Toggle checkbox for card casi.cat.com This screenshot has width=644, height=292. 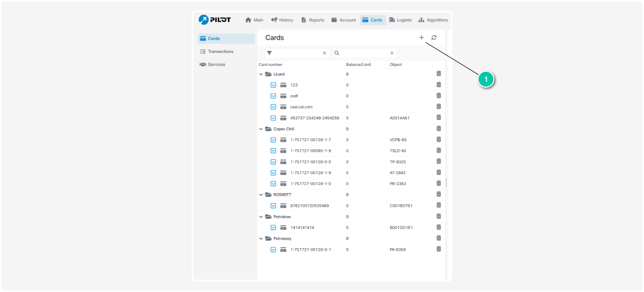pos(273,107)
